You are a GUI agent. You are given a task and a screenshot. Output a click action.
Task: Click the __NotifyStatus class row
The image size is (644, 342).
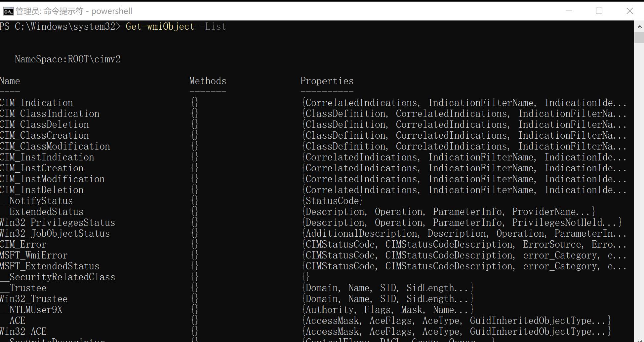(x=36, y=200)
